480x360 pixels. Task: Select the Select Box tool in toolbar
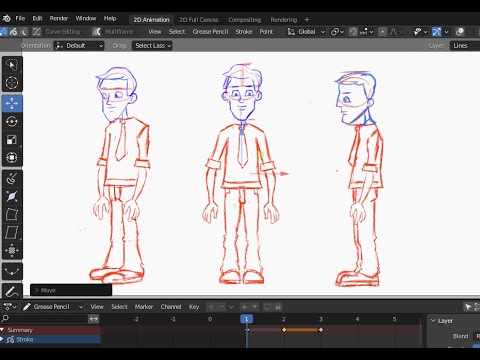12,65
